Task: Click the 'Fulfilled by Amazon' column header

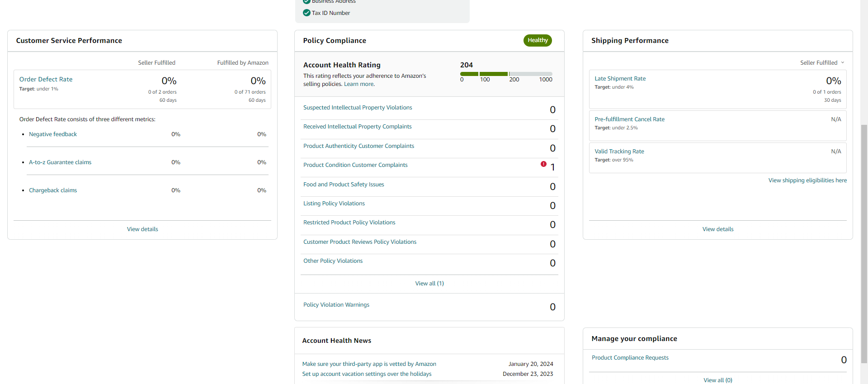Action: [x=242, y=63]
